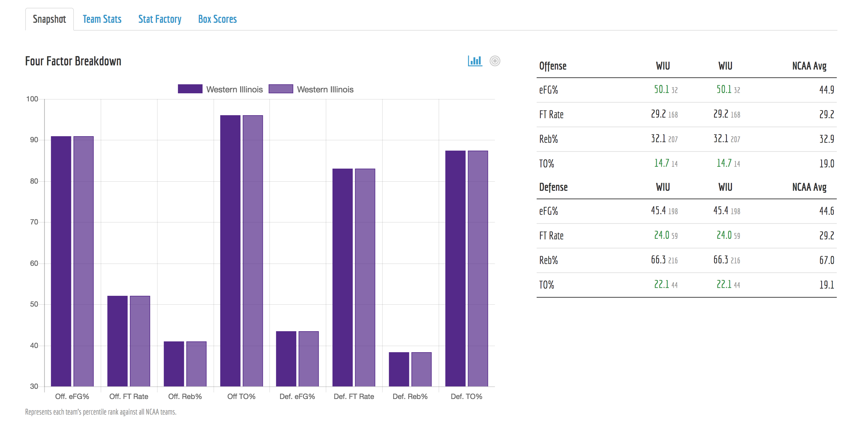Click the light purple Def. TO% bar
This screenshot has width=868, height=426.
(x=478, y=268)
